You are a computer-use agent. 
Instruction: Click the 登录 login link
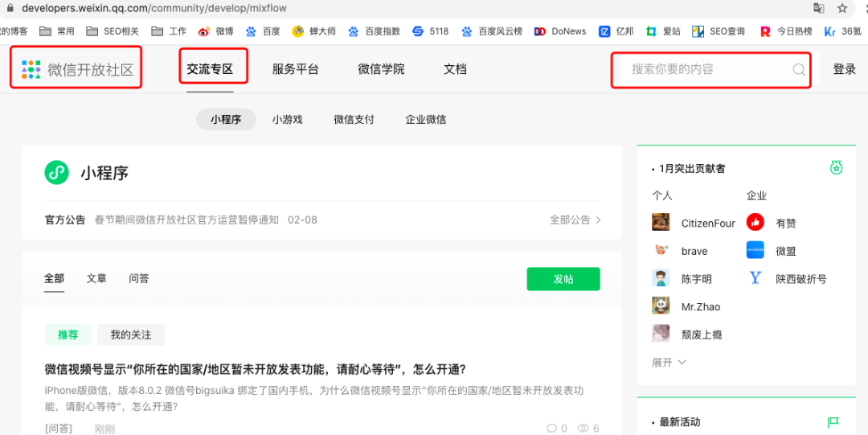click(844, 69)
